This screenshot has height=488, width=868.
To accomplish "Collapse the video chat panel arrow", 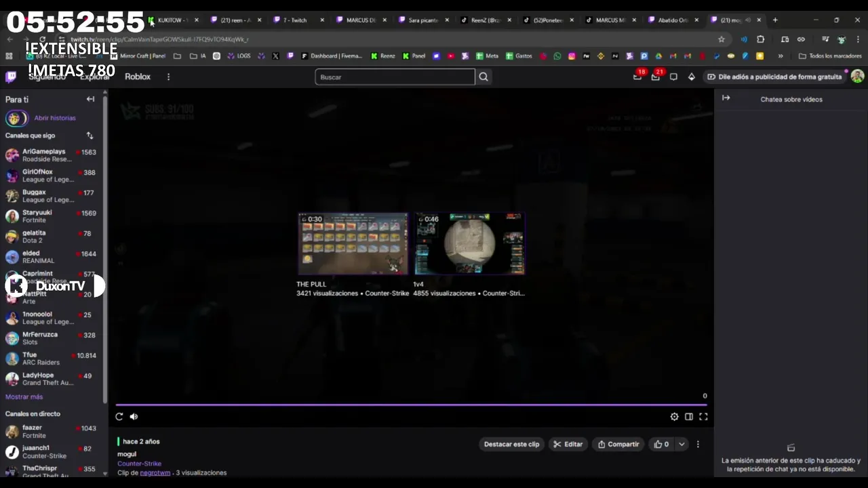I will point(726,98).
